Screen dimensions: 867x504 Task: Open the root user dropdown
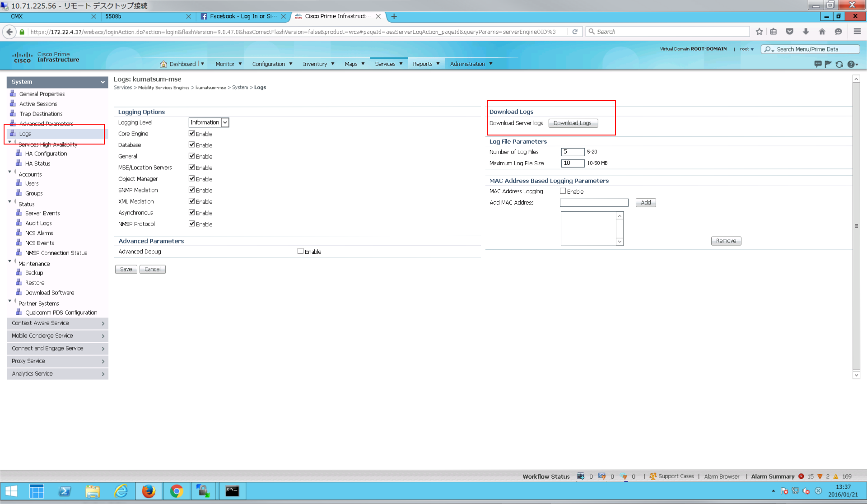(747, 49)
